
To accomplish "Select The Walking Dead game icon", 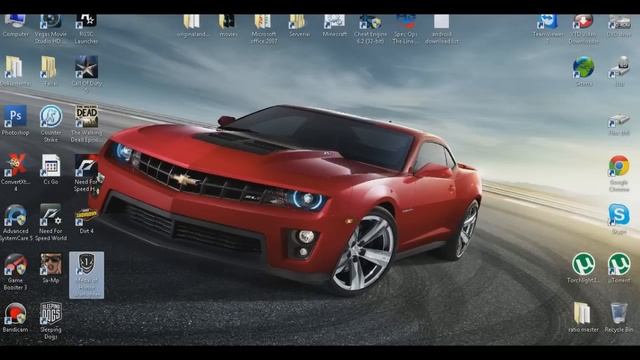I will (x=86, y=123).
